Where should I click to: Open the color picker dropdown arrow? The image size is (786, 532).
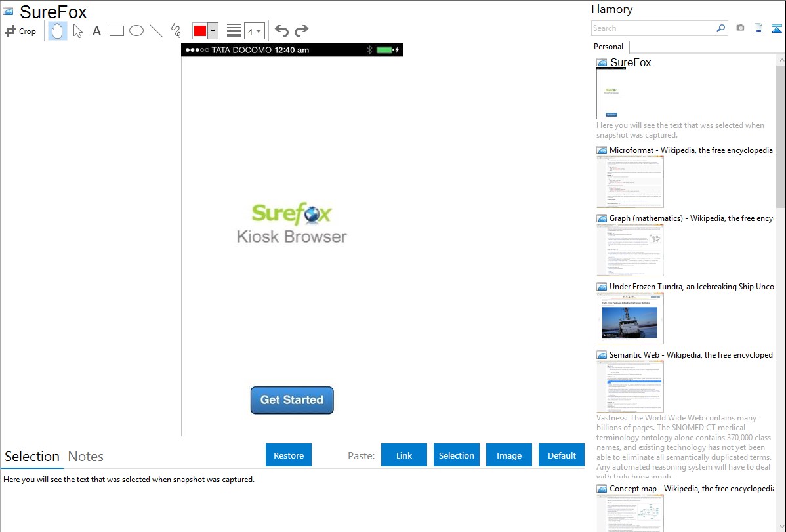213,31
